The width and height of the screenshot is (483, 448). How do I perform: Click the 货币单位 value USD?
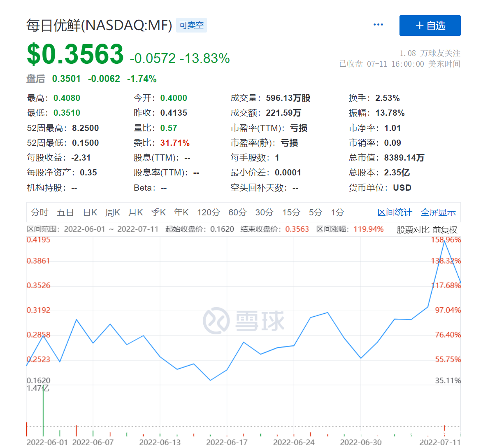pos(402,187)
